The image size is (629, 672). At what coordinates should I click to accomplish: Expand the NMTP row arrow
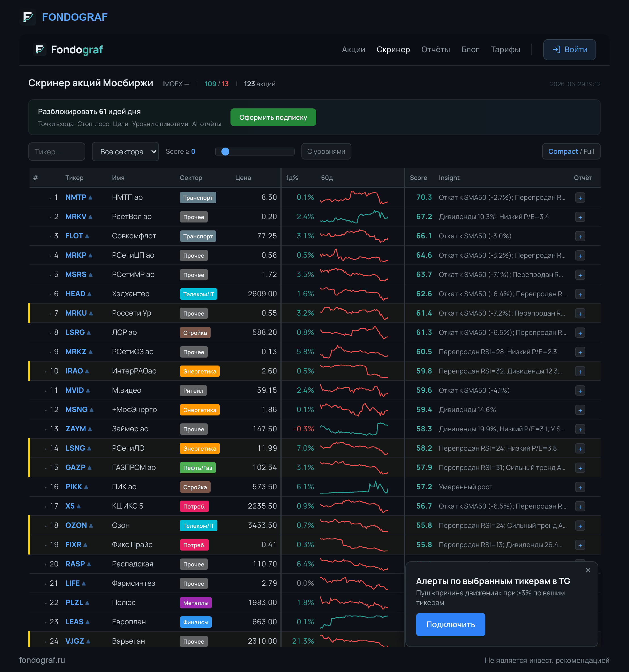point(50,198)
